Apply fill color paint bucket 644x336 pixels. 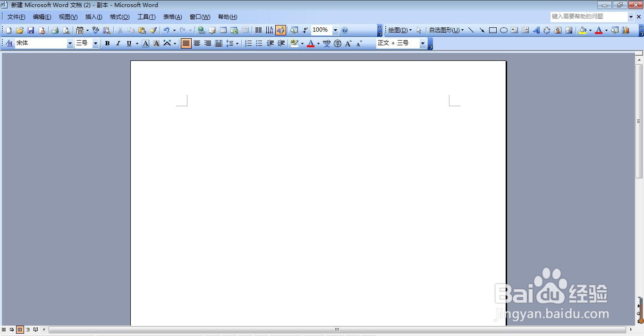click(583, 30)
